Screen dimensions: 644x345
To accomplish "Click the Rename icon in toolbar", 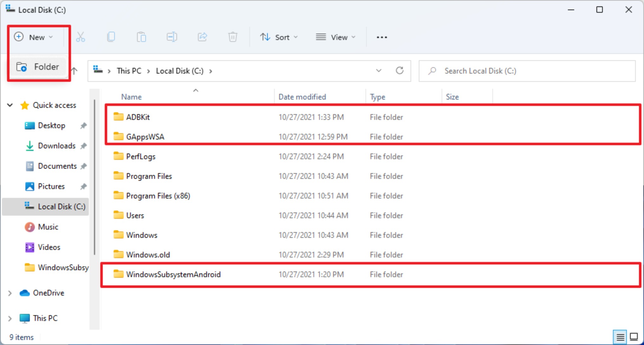I will 172,37.
